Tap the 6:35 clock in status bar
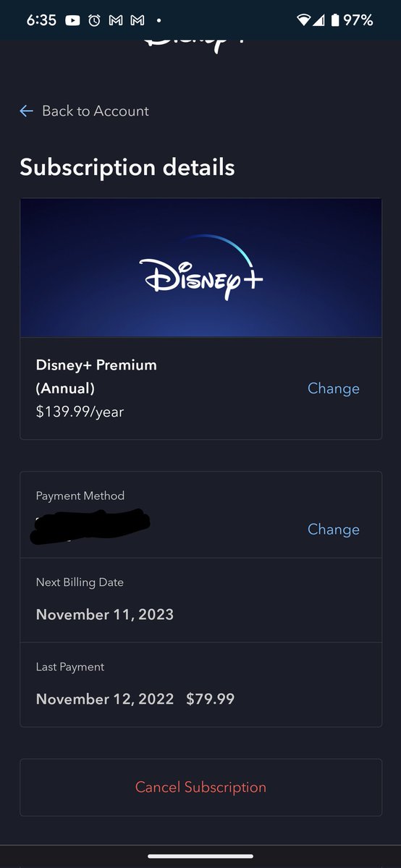The image size is (401, 868). [41, 20]
